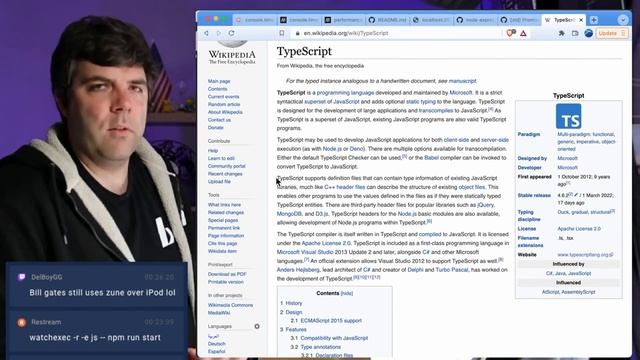This screenshot has height=360, width=640.
Task: Open Learn to edit in the sidebar
Action: coord(221,158)
